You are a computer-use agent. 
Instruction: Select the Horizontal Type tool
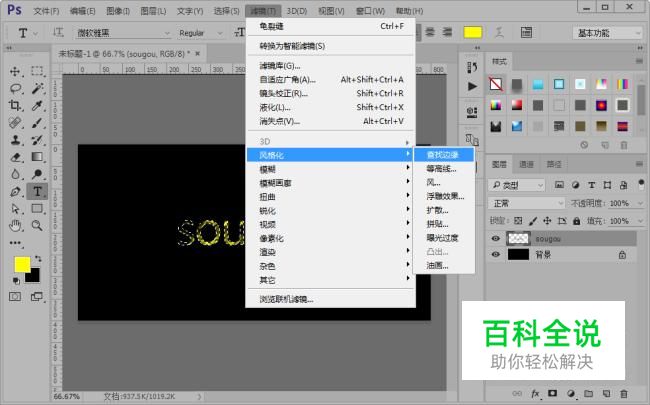37,192
